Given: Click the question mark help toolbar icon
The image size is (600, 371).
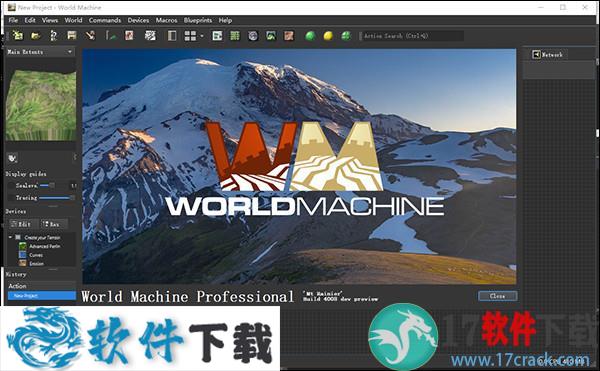Looking at the screenshot, I should tap(54, 36).
